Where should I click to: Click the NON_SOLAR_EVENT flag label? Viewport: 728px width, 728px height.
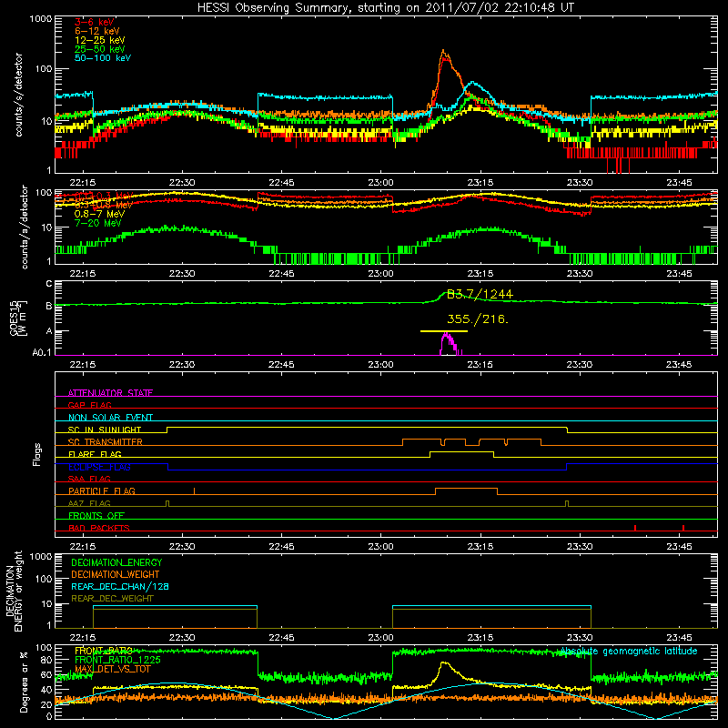110,418
